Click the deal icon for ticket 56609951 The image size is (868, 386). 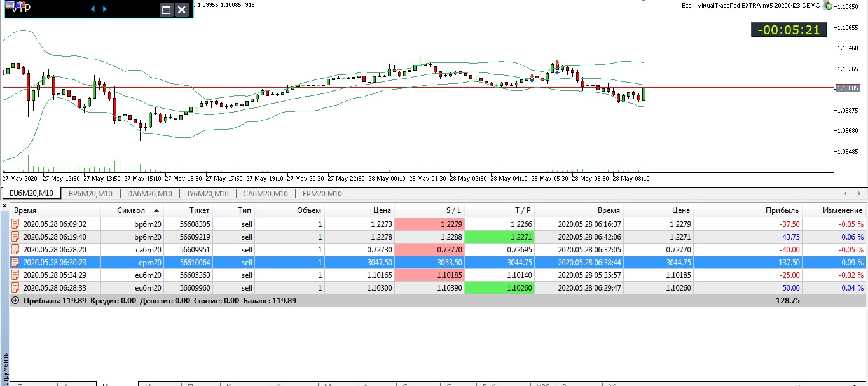(x=16, y=249)
